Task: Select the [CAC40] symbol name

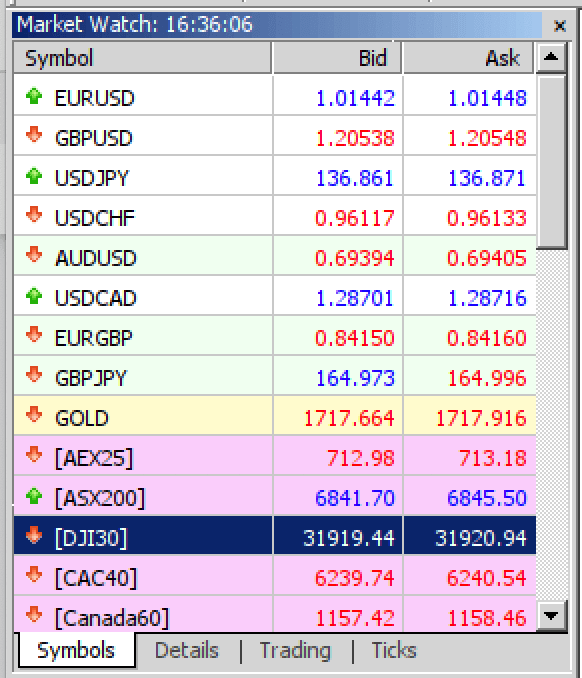Action: [x=96, y=578]
